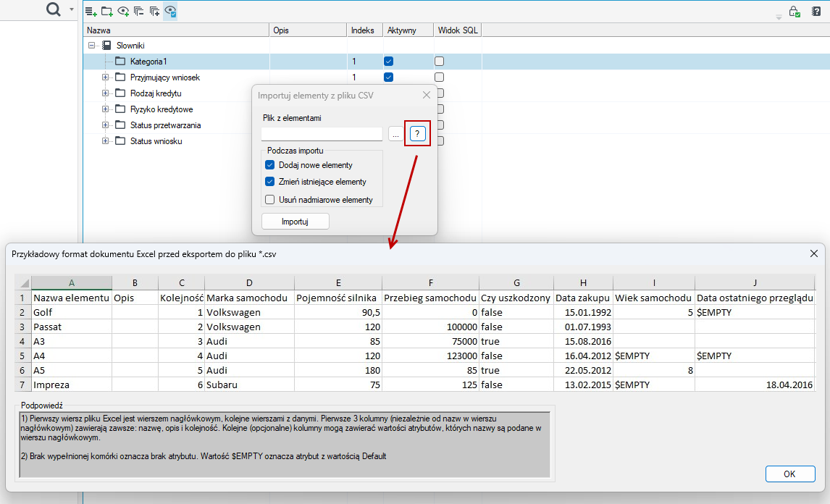Click the add list element icon

[91, 11]
